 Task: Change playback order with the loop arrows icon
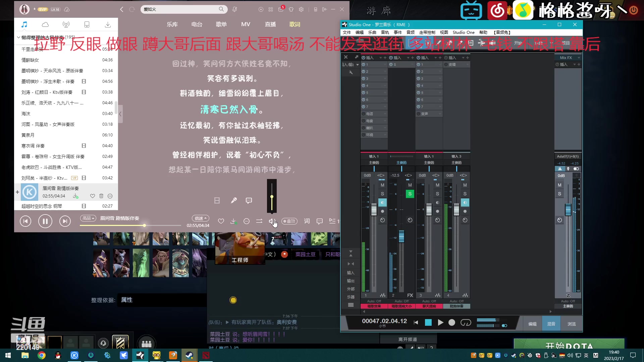tap(259, 221)
